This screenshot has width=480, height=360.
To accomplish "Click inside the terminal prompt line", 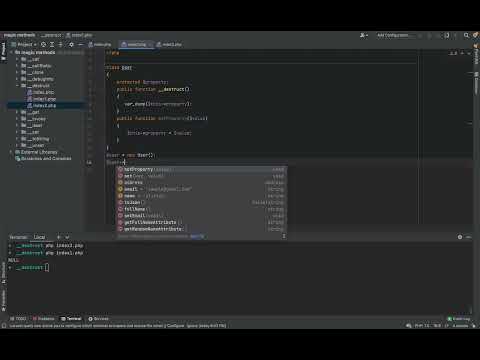I will click(x=47, y=268).
